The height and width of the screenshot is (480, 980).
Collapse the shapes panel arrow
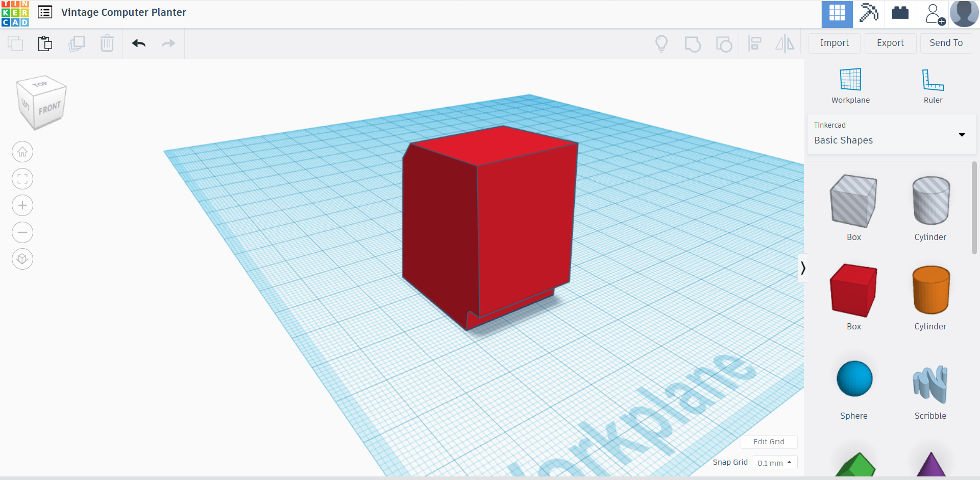802,268
